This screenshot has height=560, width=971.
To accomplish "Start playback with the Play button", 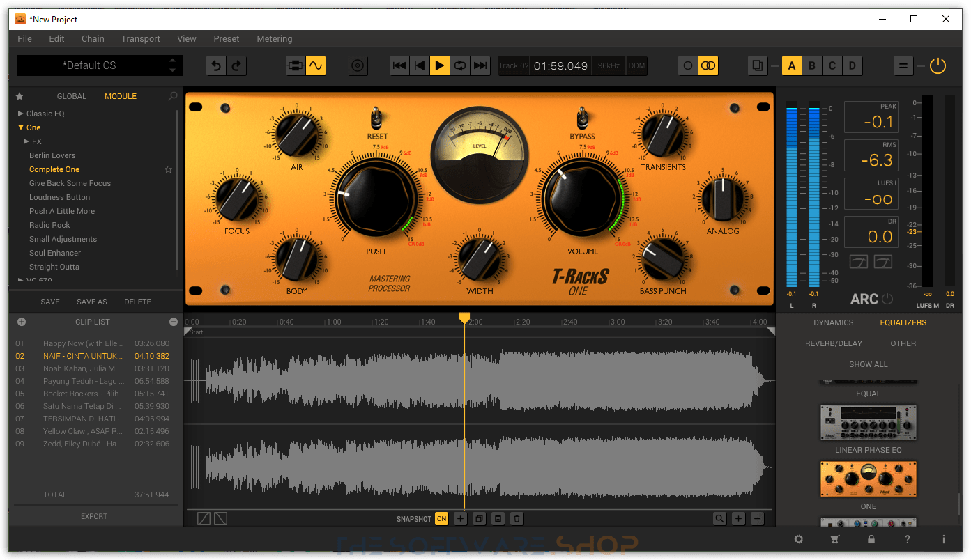I will pos(440,65).
